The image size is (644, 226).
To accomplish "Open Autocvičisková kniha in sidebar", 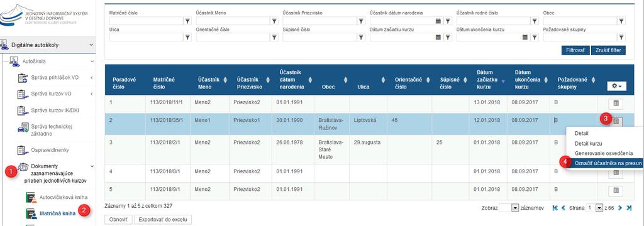I will tap(64, 197).
